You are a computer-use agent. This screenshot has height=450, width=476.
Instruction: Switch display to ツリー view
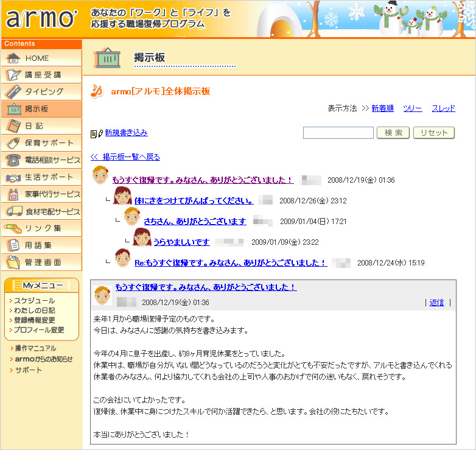(x=413, y=108)
